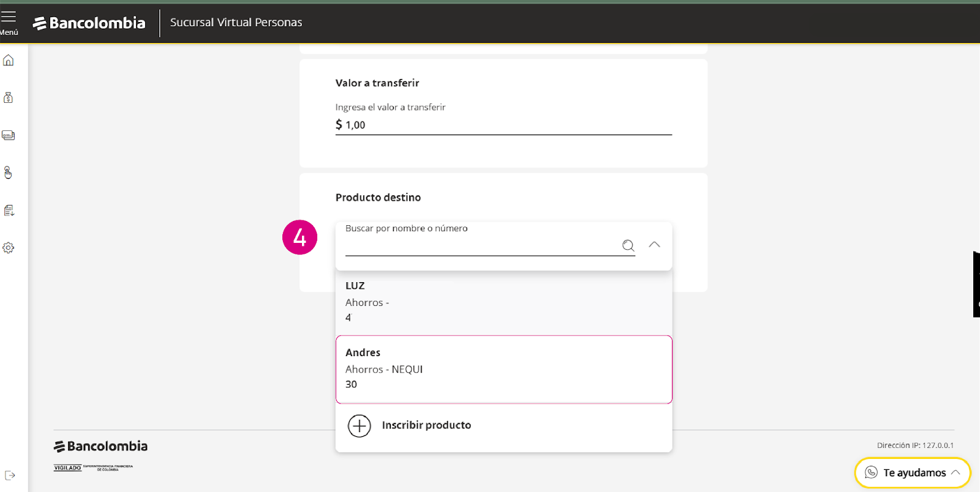This screenshot has width=980, height=492.
Task: Click the search magnifier icon
Action: click(x=628, y=245)
